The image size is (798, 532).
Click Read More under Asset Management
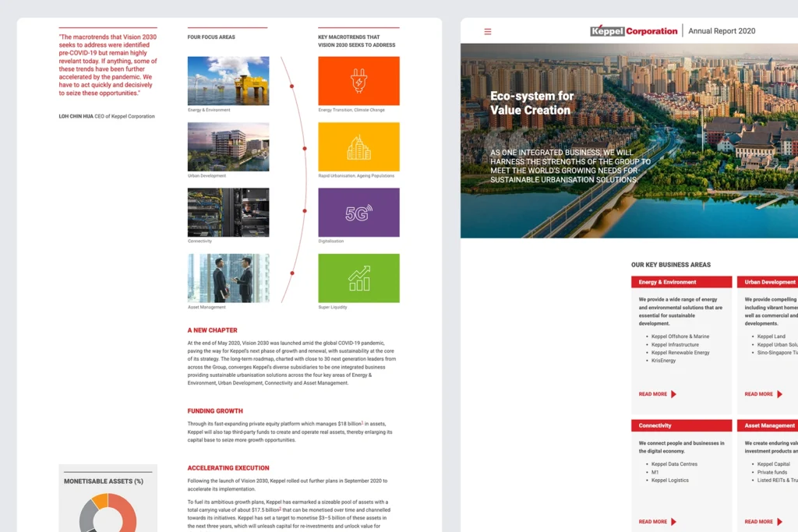click(x=759, y=522)
